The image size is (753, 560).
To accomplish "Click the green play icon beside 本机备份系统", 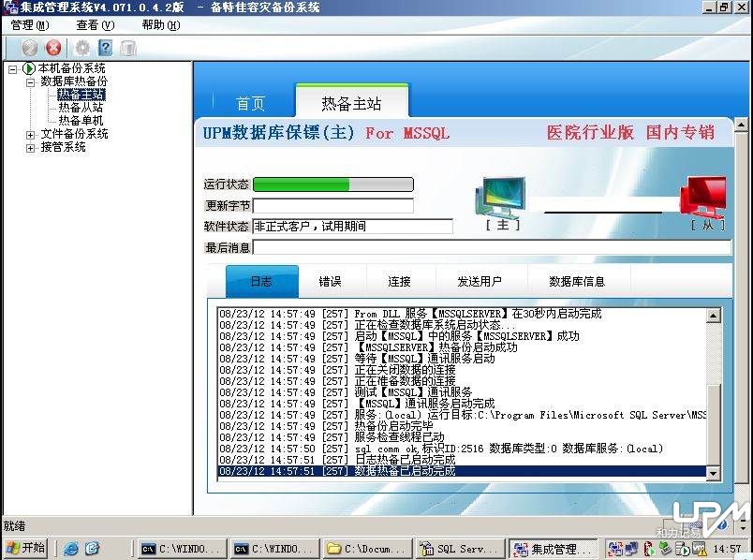I will coord(29,68).
